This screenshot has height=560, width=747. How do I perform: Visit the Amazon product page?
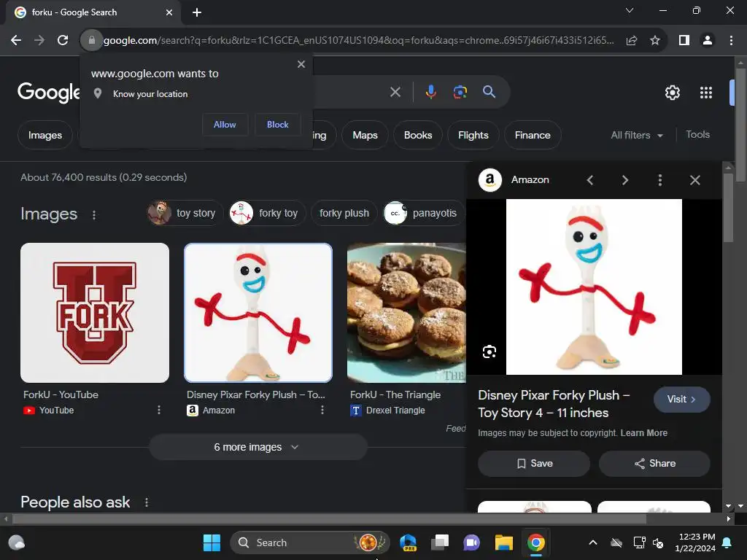coord(682,400)
